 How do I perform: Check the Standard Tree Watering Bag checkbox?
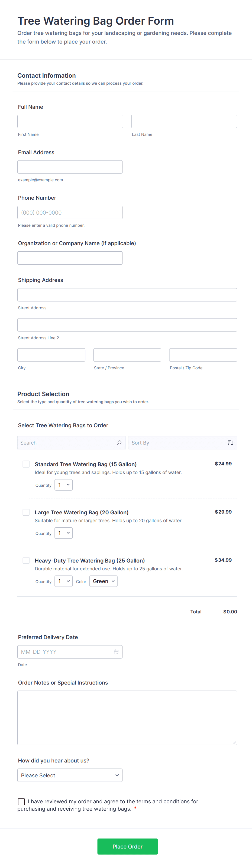[26, 464]
